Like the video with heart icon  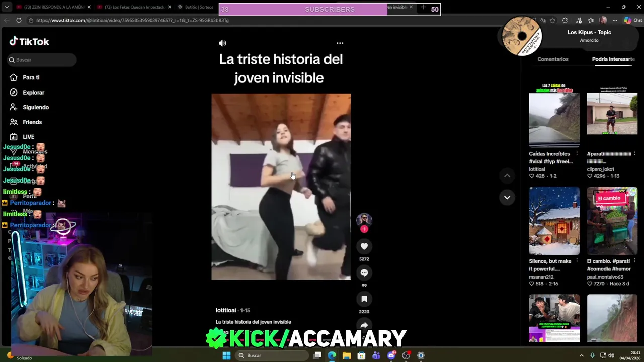[x=364, y=246]
